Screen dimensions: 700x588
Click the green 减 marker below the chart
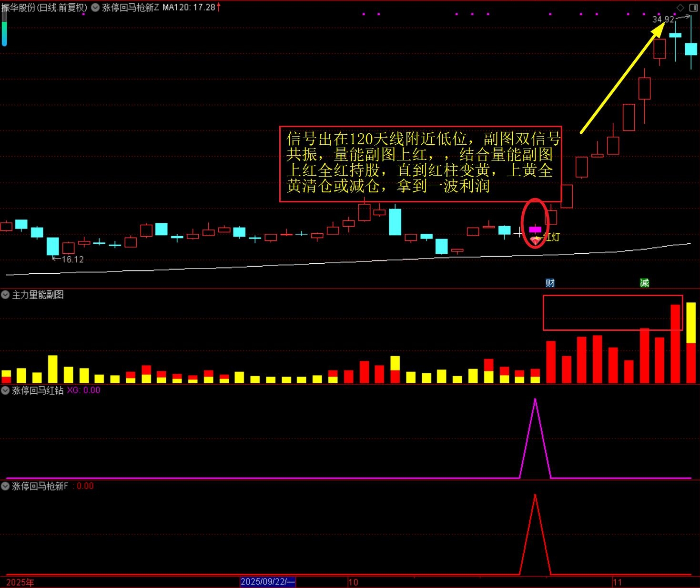coord(644,283)
